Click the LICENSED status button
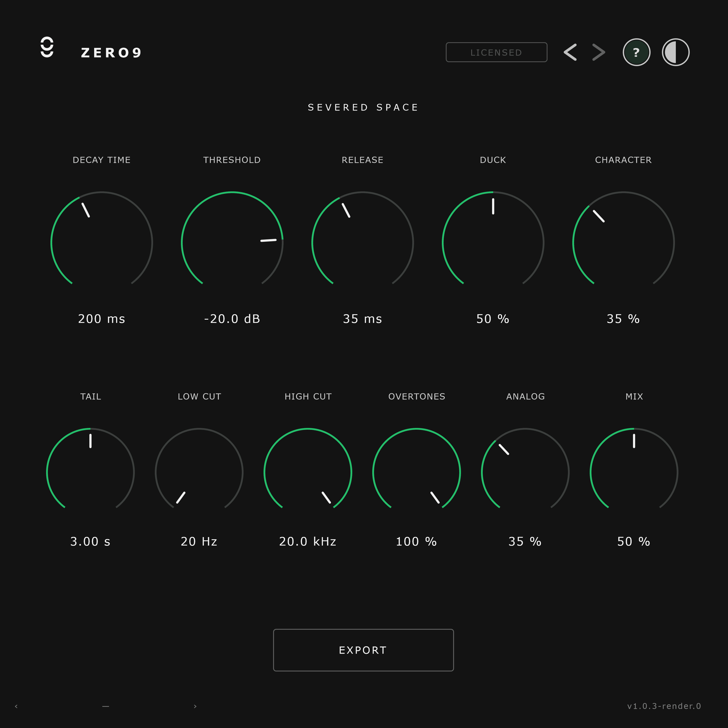 click(496, 52)
